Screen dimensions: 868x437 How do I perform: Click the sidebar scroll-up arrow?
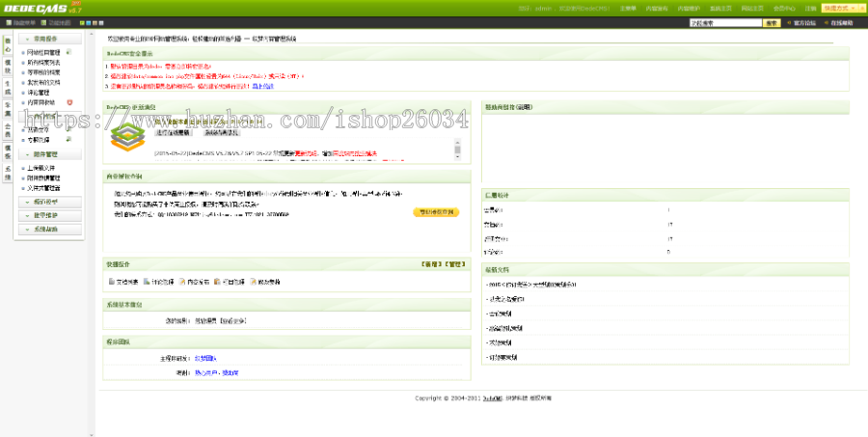pos(92,33)
